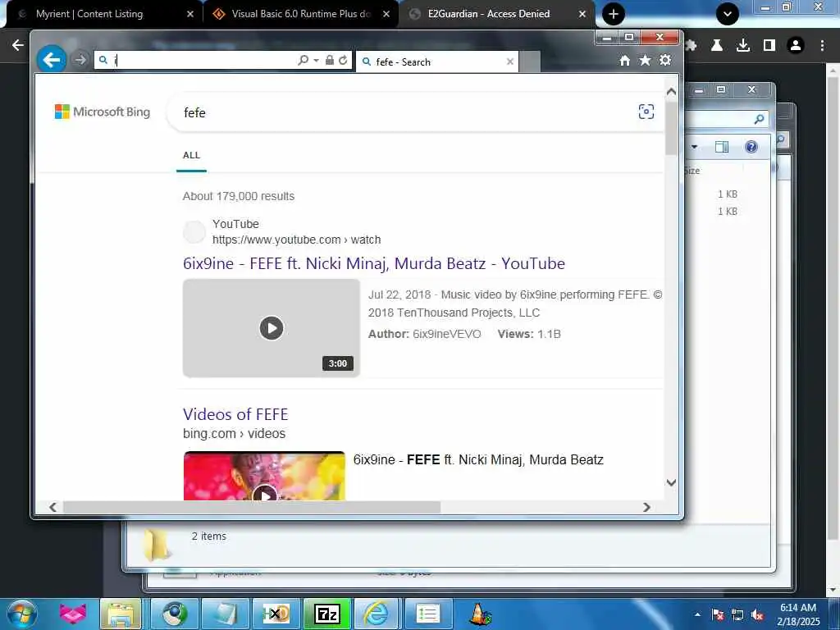
Task: Open Explorer Help question mark icon
Action: (751, 147)
